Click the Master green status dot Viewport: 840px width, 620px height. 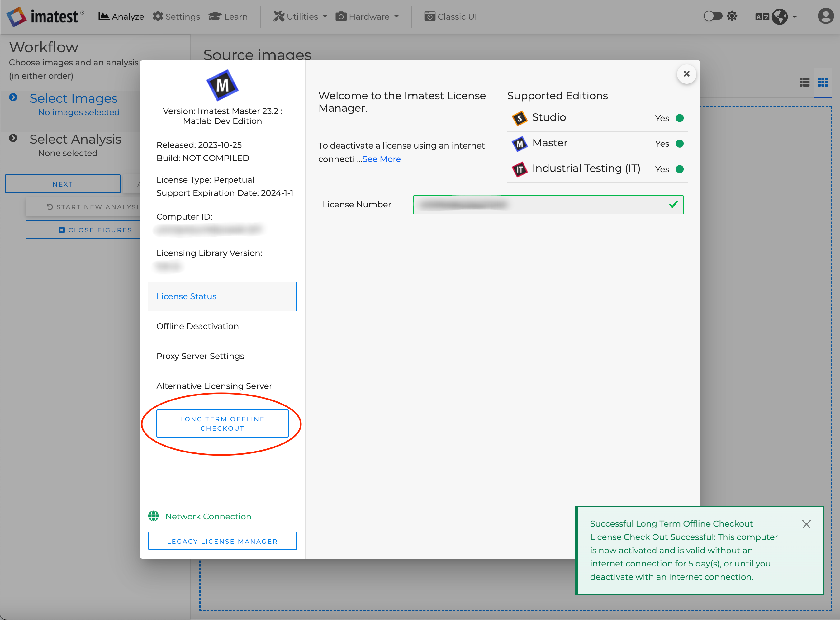[x=680, y=144]
